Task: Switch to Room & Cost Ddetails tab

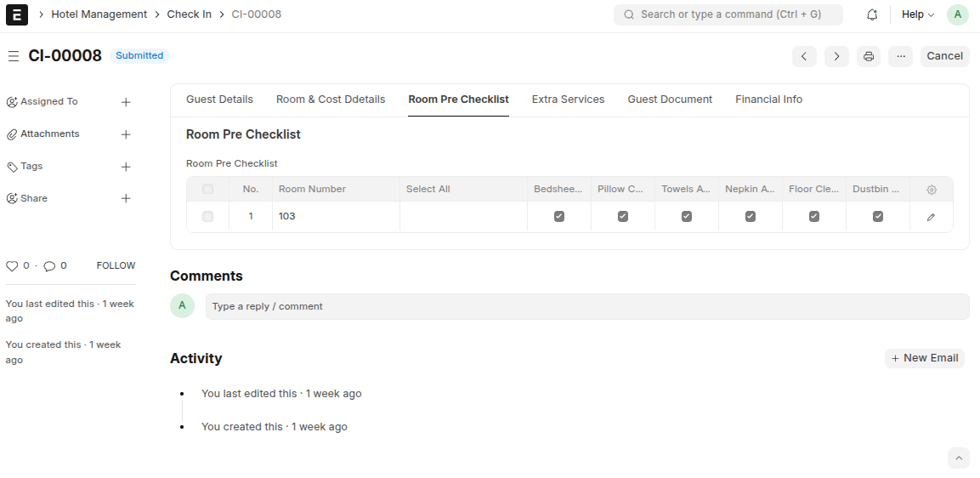Action: (331, 100)
